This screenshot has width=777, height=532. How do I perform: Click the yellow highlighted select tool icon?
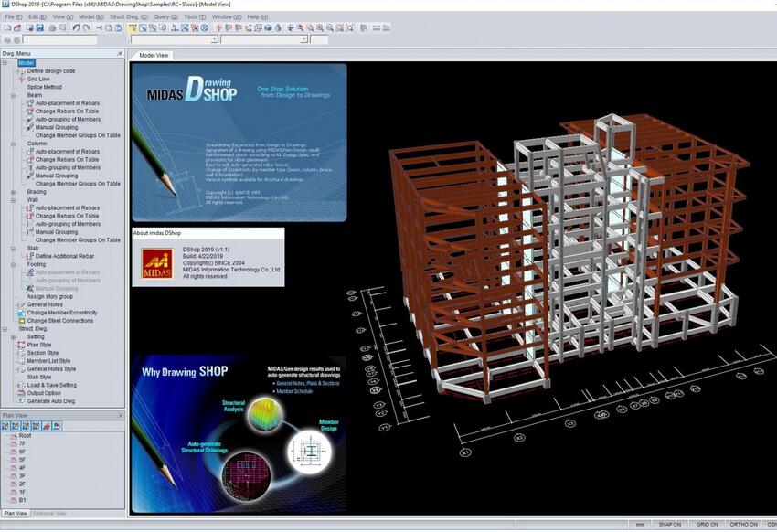point(133,28)
